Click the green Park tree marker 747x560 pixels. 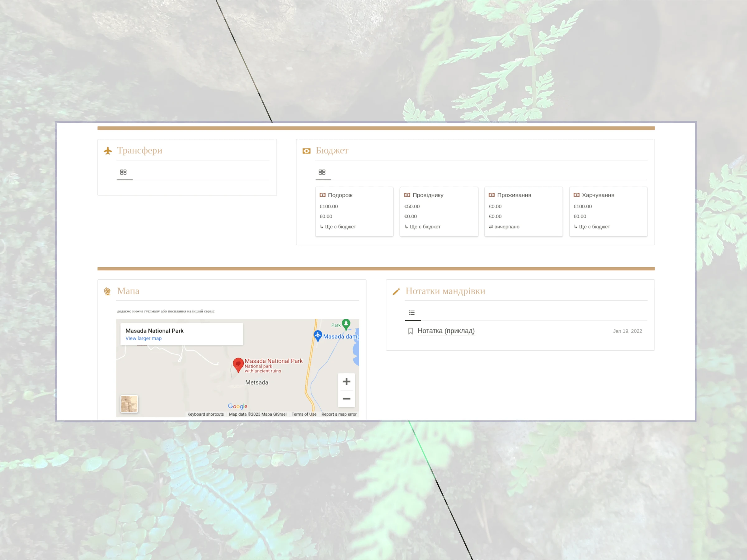[x=346, y=324]
